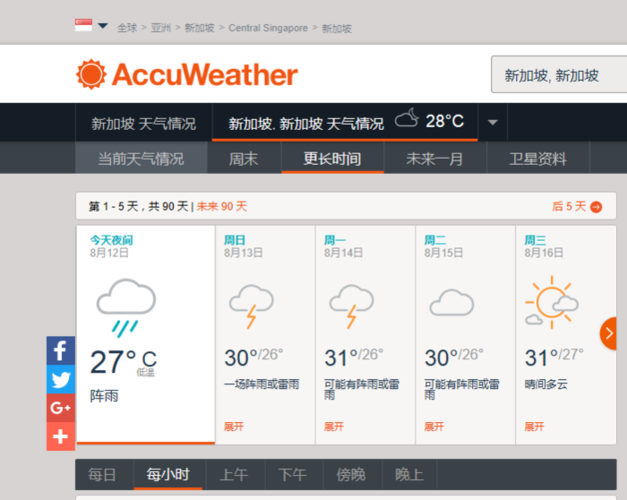Click the 27°C low temperature tonight
The height and width of the screenshot is (500, 627).
point(123,362)
